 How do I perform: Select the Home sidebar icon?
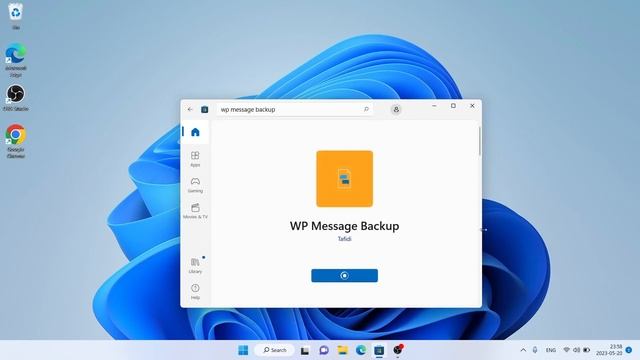195,132
